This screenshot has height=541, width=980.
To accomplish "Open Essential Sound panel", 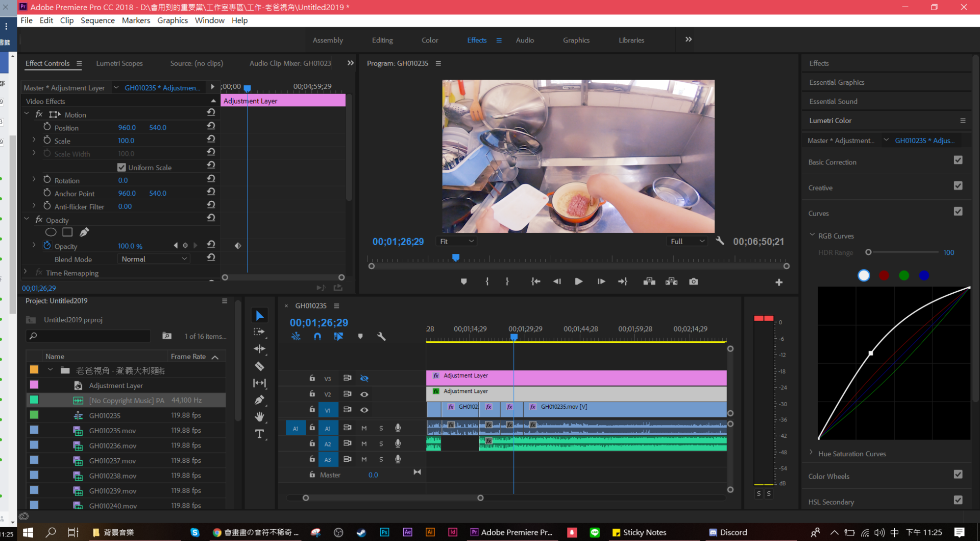I will pos(833,101).
